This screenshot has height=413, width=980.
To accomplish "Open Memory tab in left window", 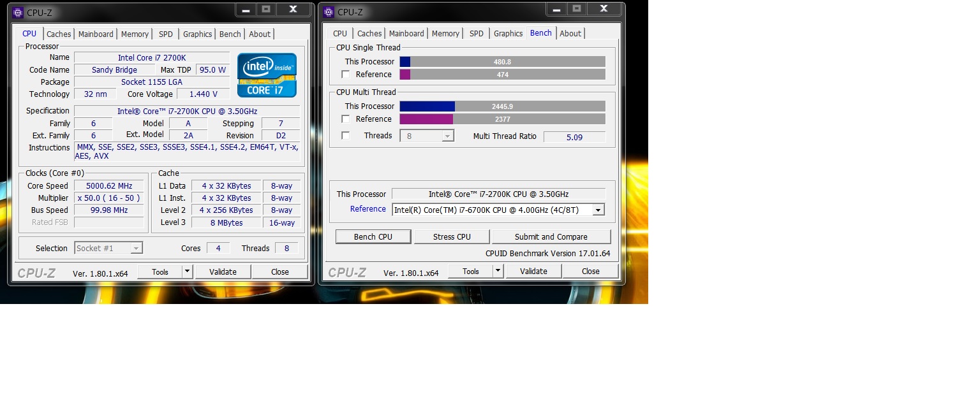I will click(x=135, y=34).
